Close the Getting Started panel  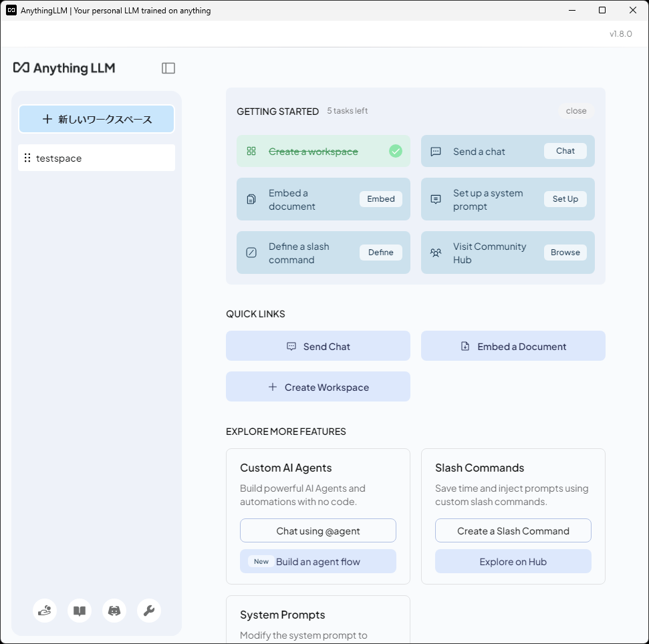(x=575, y=111)
